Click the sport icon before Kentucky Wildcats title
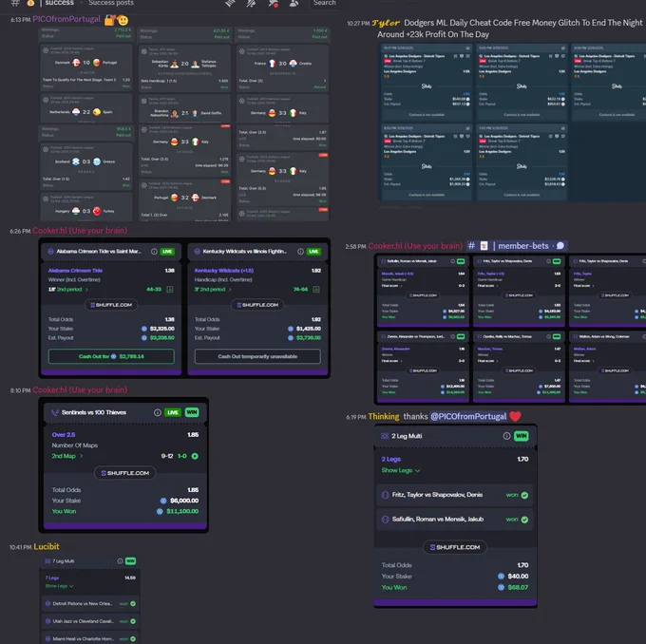The width and height of the screenshot is (646, 644). (197, 252)
